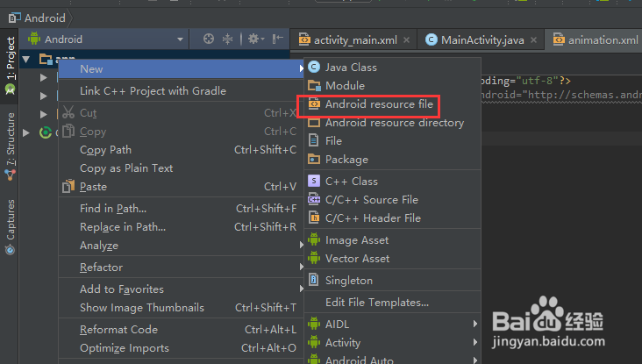
Task: Open the Captures tool window label
Action: [x=11, y=219]
